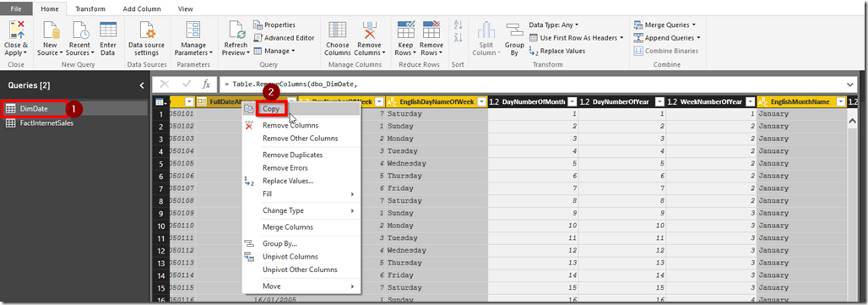This screenshot has height=305, width=868.
Task: Click the formula bar confirm checkmark
Action: [x=187, y=84]
